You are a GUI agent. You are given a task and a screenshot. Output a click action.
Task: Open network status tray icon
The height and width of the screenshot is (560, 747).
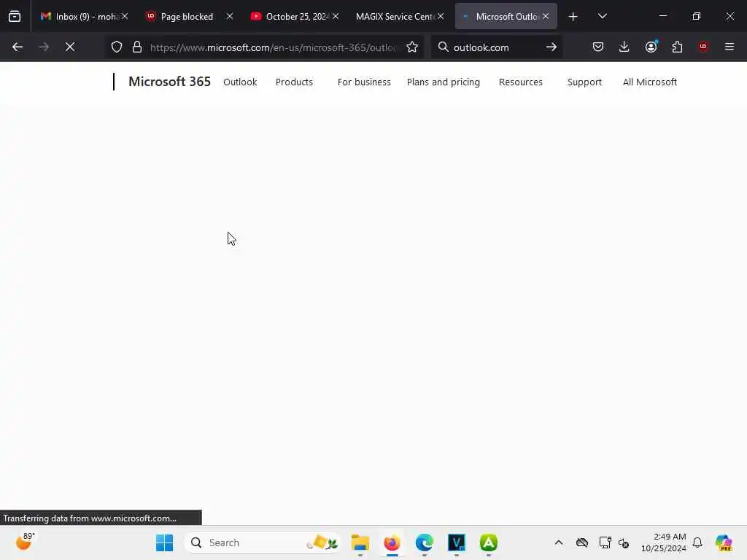[x=605, y=542]
